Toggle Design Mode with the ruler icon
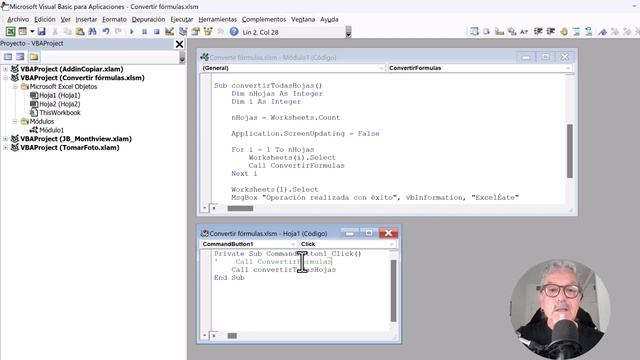 point(169,31)
